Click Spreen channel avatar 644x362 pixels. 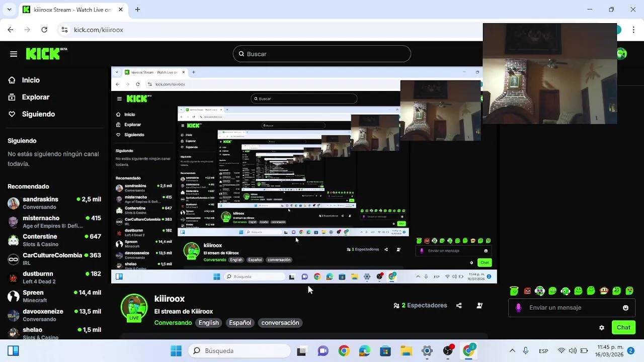[x=14, y=296]
